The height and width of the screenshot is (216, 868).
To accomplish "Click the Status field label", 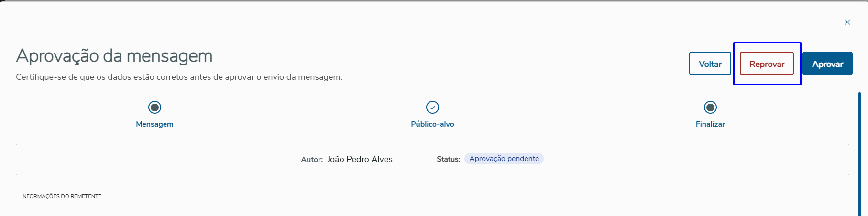I will pyautogui.click(x=448, y=159).
